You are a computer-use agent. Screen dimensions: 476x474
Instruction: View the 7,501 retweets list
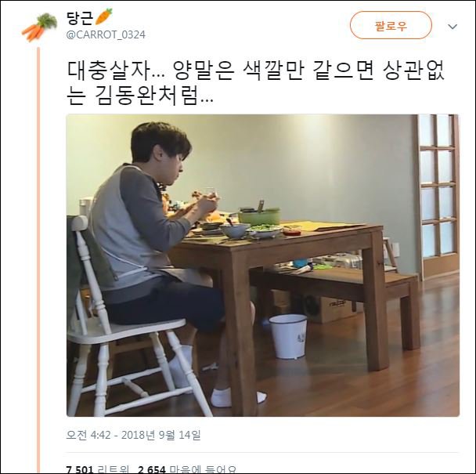pos(98,469)
